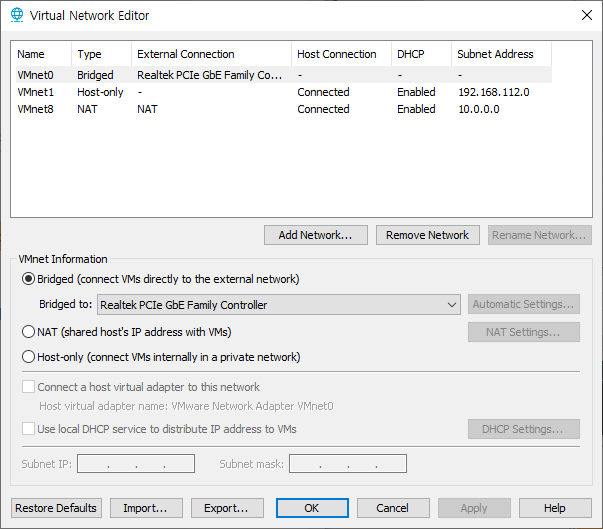Image resolution: width=603 pixels, height=529 pixels.
Task: Click the Subnet mask input field
Action: point(348,464)
